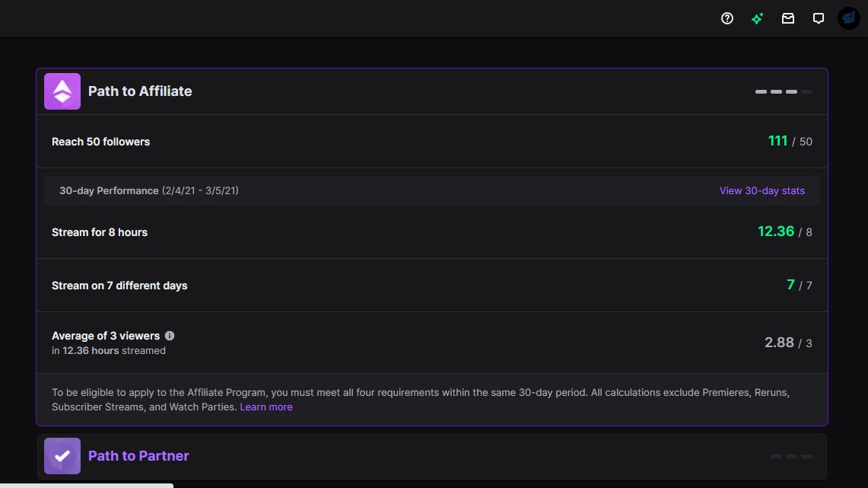The image size is (868, 488).
Task: Select the 111 / 50 followers value
Action: point(790,142)
